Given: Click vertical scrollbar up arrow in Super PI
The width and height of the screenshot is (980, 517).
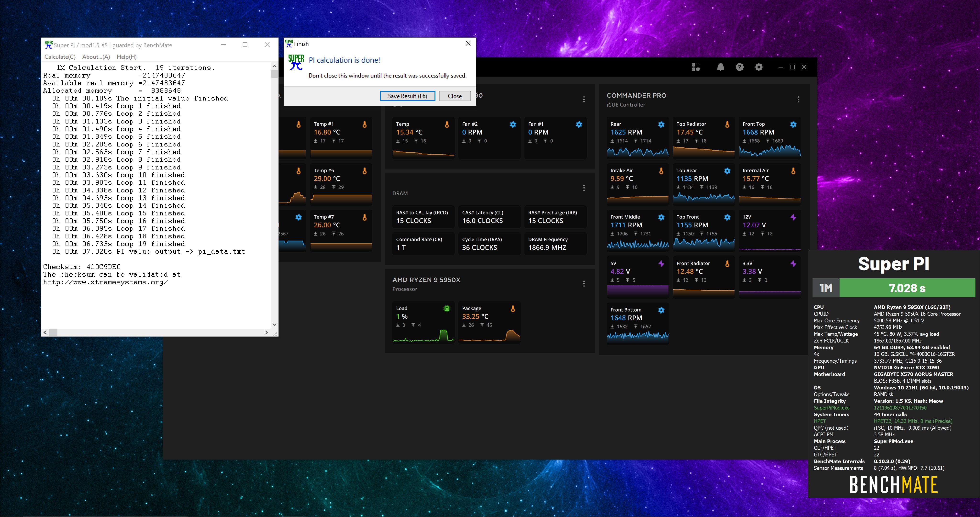Looking at the screenshot, I should click(x=274, y=66).
